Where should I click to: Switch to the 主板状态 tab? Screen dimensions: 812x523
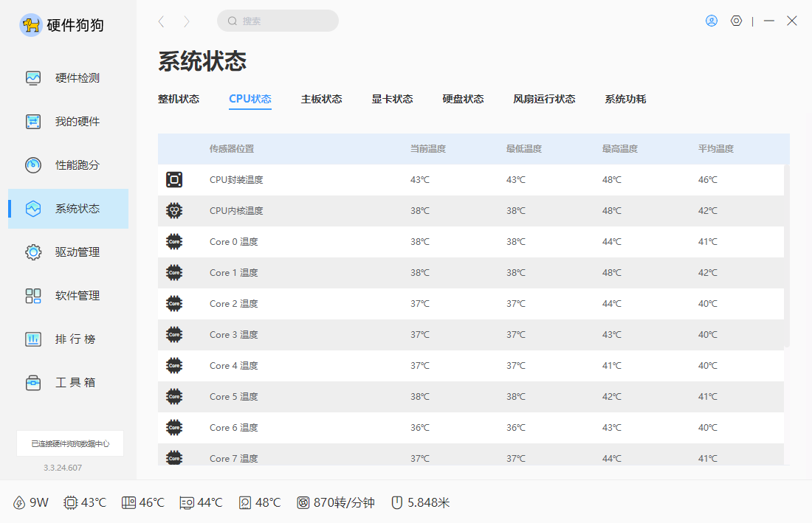[x=323, y=98]
